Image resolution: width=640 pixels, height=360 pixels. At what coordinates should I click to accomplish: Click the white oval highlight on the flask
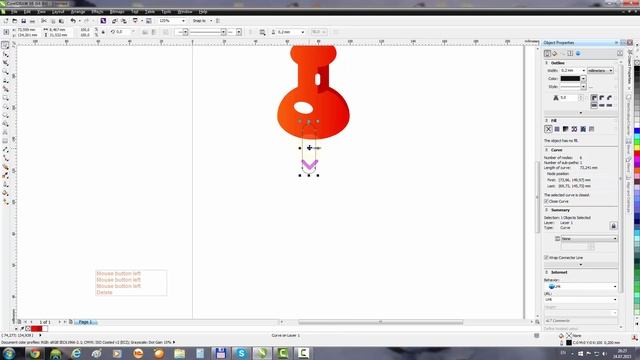point(303,108)
